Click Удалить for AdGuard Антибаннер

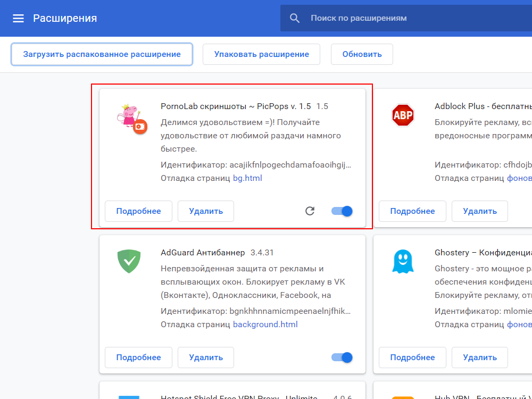point(205,358)
